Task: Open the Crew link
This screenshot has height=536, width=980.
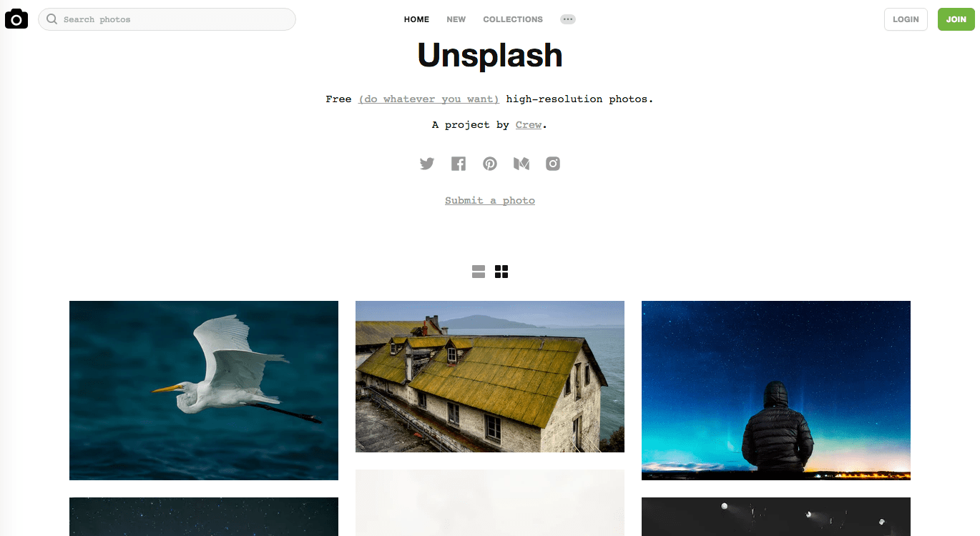Action: coord(529,124)
